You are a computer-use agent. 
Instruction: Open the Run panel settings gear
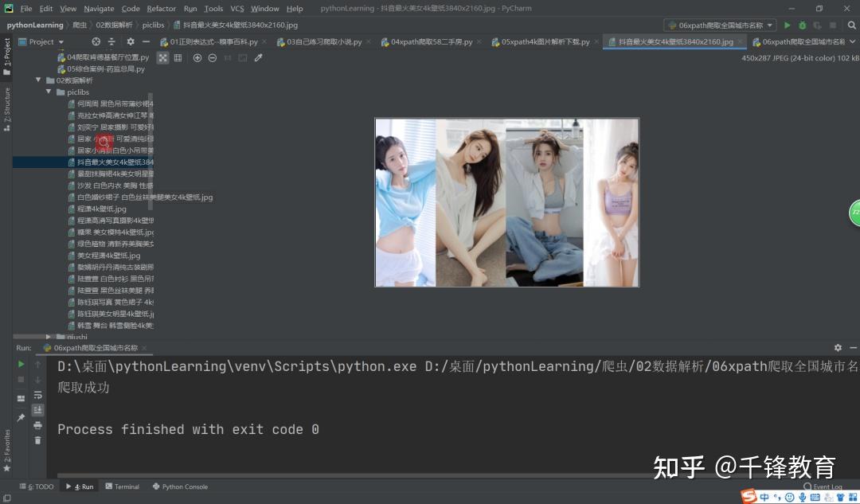[x=838, y=348]
